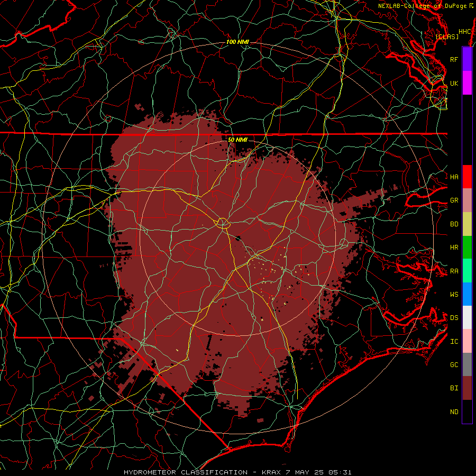This screenshot has height=476, width=476.
Task: Click the "IC" legend label
Action: pos(454,342)
